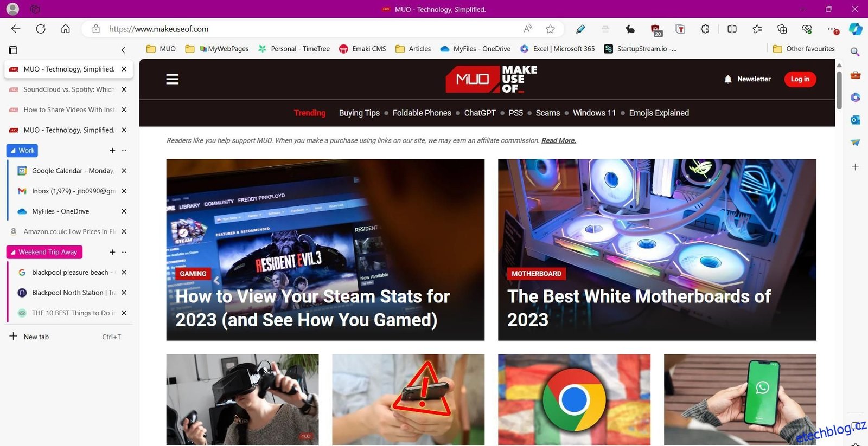
Task: Click the read aloud icon in address bar
Action: [x=528, y=29]
